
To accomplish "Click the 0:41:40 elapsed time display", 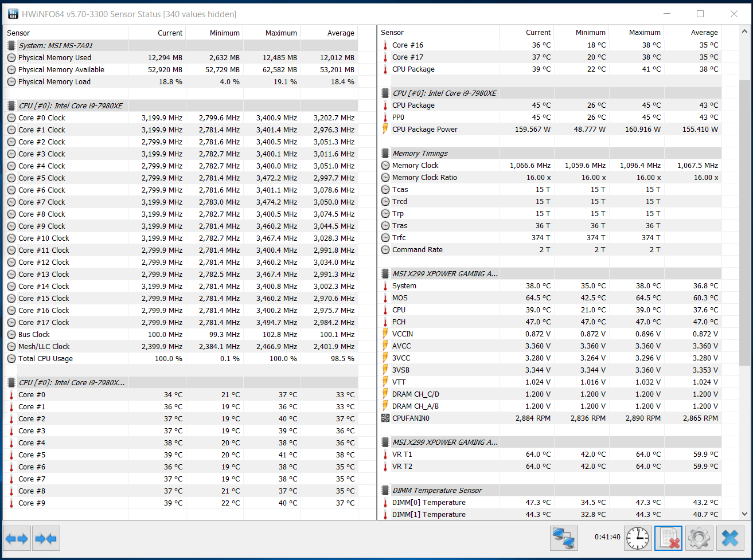I will pos(607,537).
